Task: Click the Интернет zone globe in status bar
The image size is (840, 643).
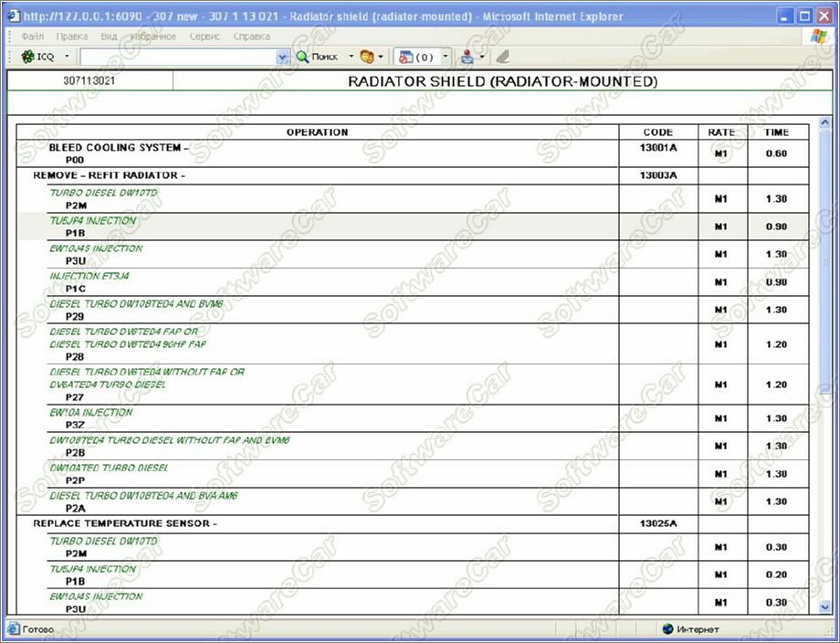Action: coord(667,629)
